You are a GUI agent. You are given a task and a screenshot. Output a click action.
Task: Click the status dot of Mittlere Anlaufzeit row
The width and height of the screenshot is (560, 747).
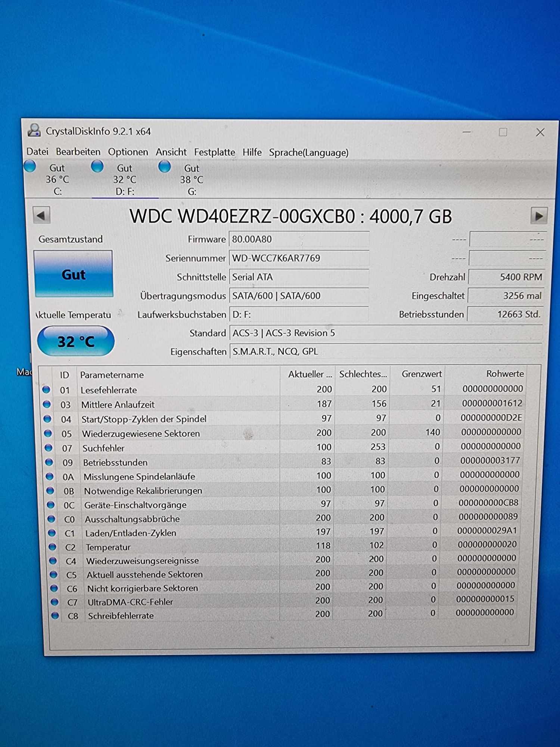point(47,404)
